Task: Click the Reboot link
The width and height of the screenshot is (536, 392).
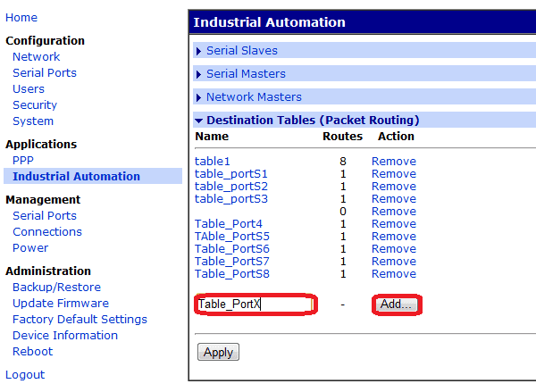Action: point(33,352)
